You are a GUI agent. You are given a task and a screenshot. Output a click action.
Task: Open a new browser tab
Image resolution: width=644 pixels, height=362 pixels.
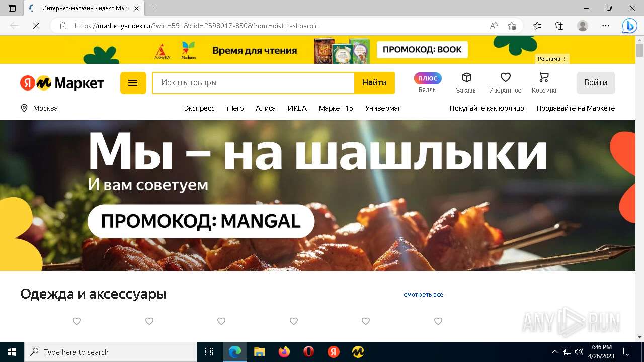pyautogui.click(x=153, y=8)
